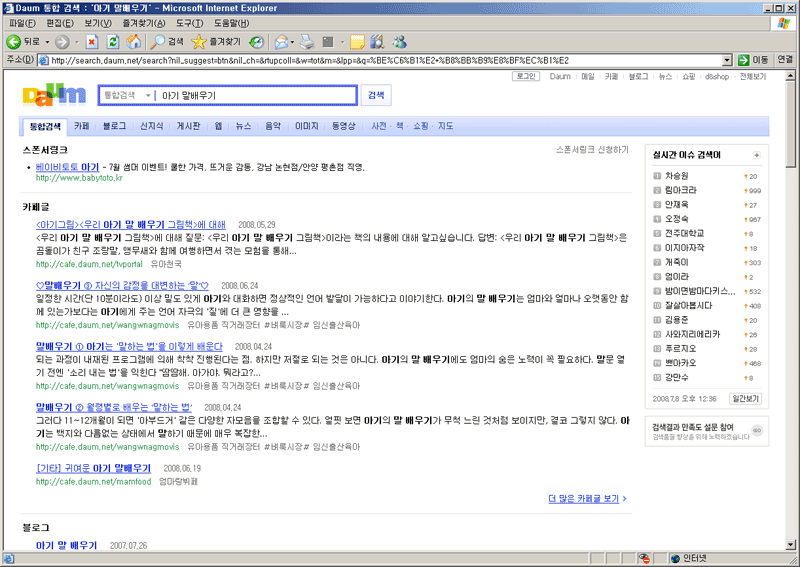Open the 귀여운 아기 말배우기 result

93,468
